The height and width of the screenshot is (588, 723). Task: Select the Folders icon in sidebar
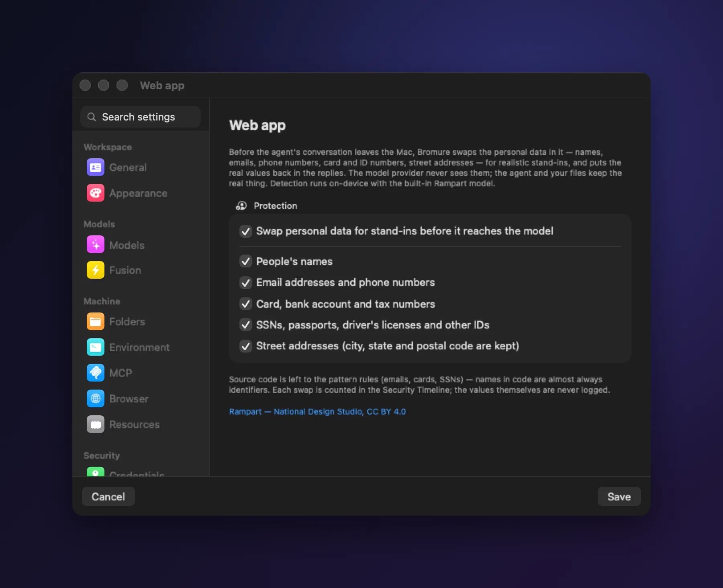[x=96, y=322]
